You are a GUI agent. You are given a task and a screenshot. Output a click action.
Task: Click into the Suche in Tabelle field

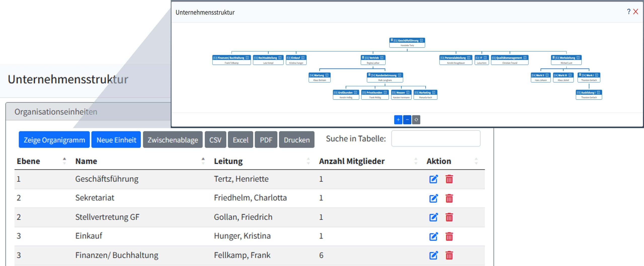[x=436, y=139]
